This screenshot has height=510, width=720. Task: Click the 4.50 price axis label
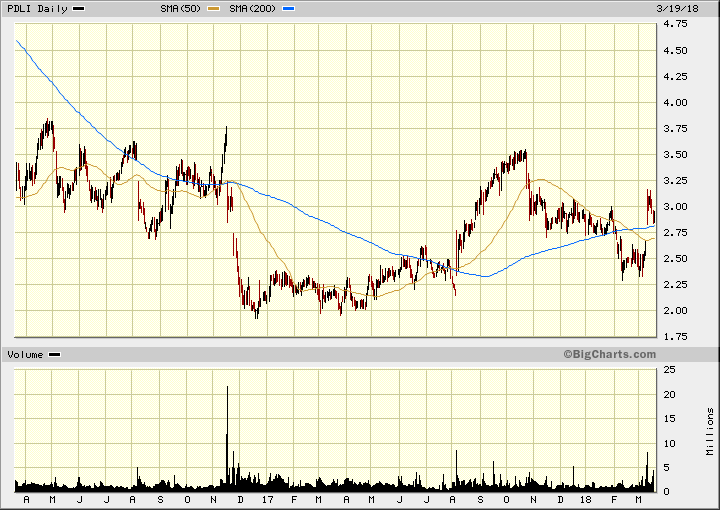tap(675, 50)
